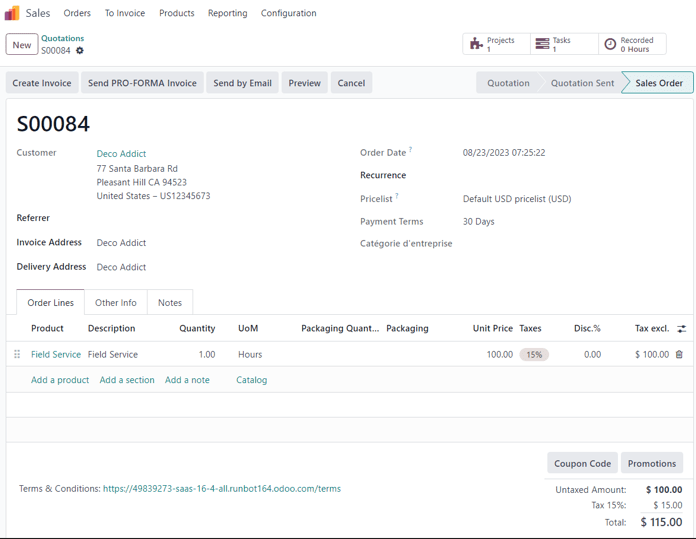Expand the Reporting menu
696x539 pixels.
[227, 13]
